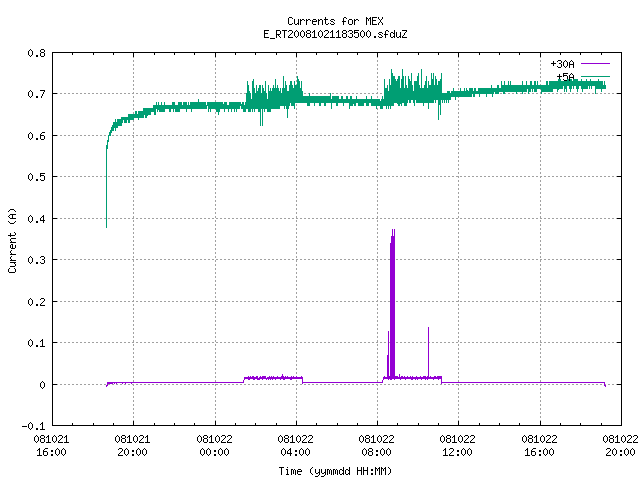Click the green +5A startup ramp at 0.4
Screen dimensions: 640x480
(107, 219)
